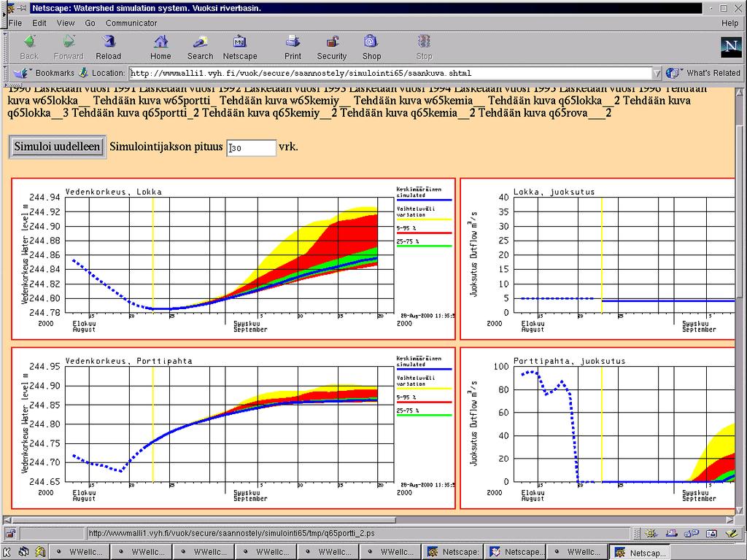
Task: Open the Bookmarks menu icon
Action: pos(21,73)
